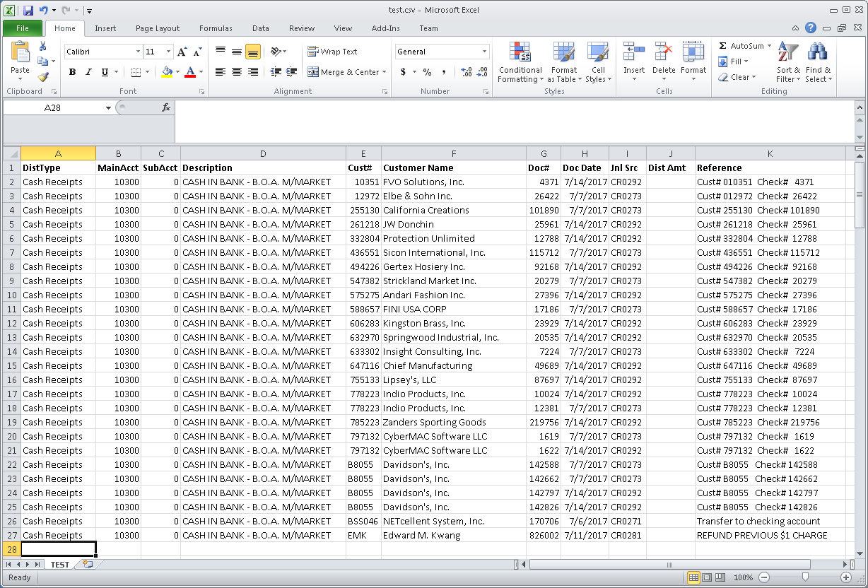
Task: Open Excel Help question mark
Action: point(811,28)
